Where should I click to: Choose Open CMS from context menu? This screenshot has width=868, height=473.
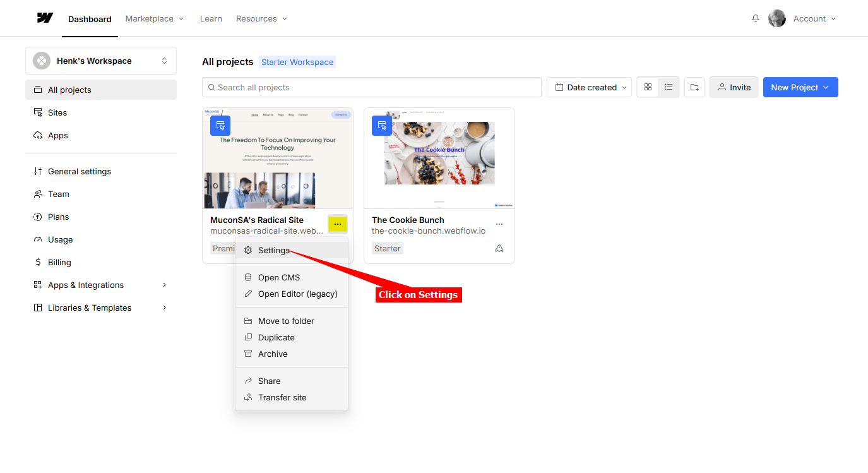point(292,277)
